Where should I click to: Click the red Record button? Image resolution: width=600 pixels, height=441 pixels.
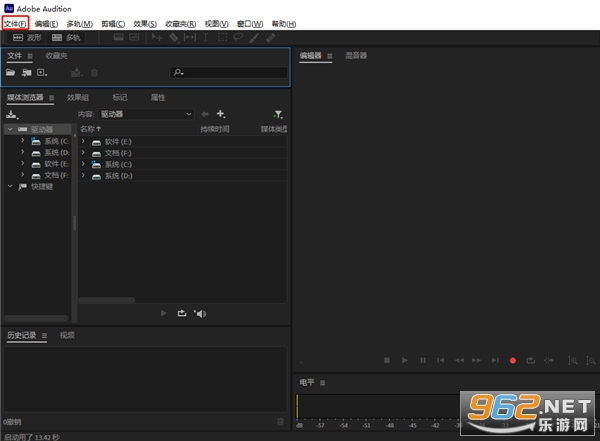(513, 360)
